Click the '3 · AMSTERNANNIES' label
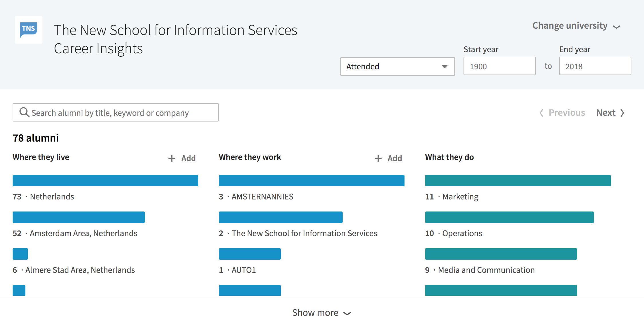This screenshot has height=329, width=644. pos(256,197)
